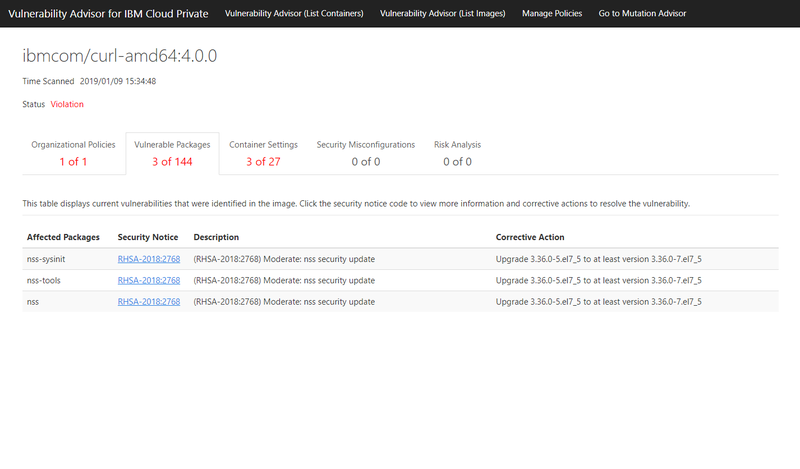Open Go to Mutation Advisor link
Image resolution: width=800 pixels, height=469 pixels.
pos(642,13)
